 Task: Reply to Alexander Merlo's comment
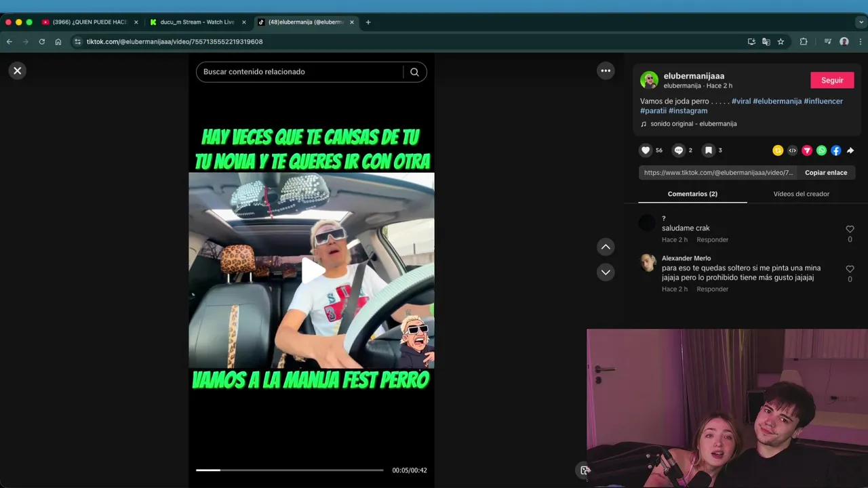click(712, 289)
